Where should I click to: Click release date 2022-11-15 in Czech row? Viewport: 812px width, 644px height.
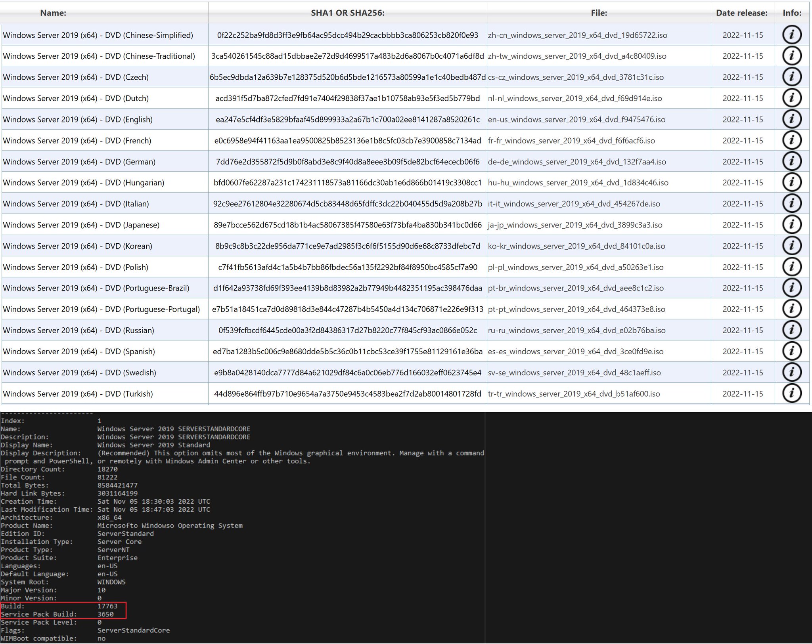[743, 77]
